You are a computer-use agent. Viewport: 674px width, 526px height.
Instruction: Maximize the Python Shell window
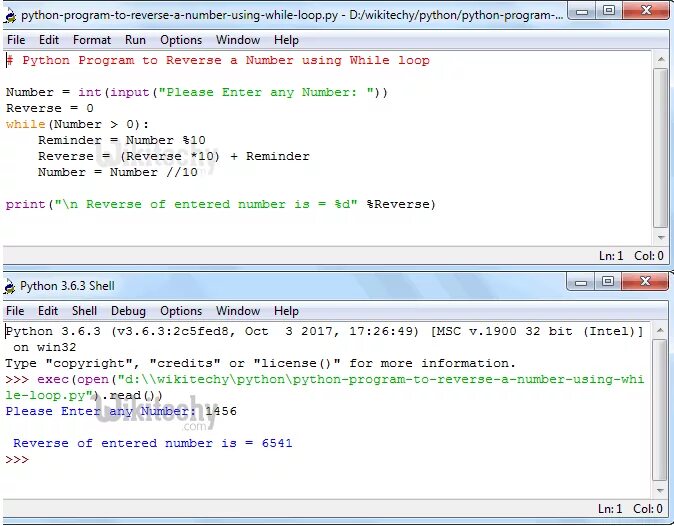pos(608,282)
